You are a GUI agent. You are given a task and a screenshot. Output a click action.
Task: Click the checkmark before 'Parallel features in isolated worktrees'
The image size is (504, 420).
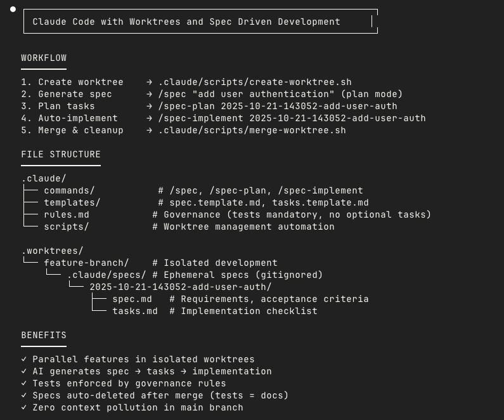(x=24, y=359)
